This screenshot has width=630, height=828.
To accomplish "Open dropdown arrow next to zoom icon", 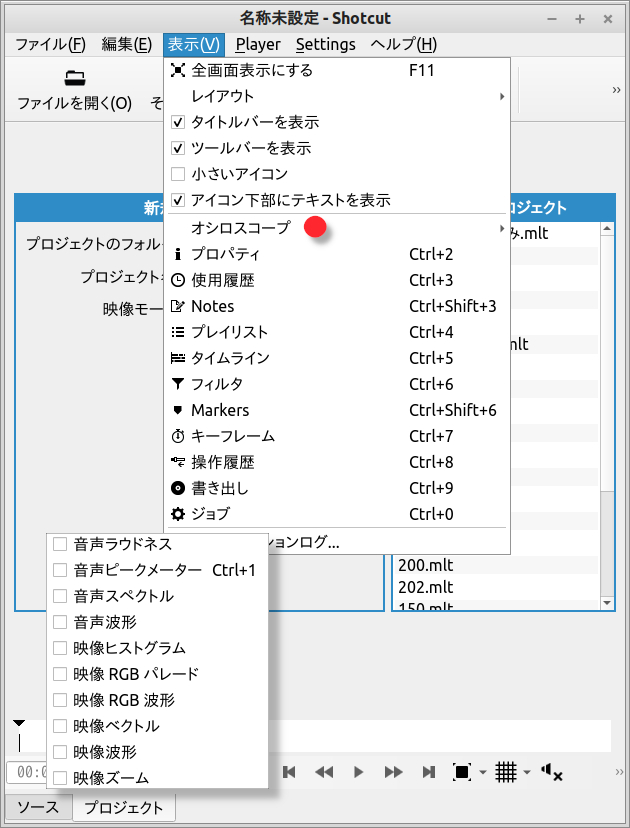I will point(482,773).
